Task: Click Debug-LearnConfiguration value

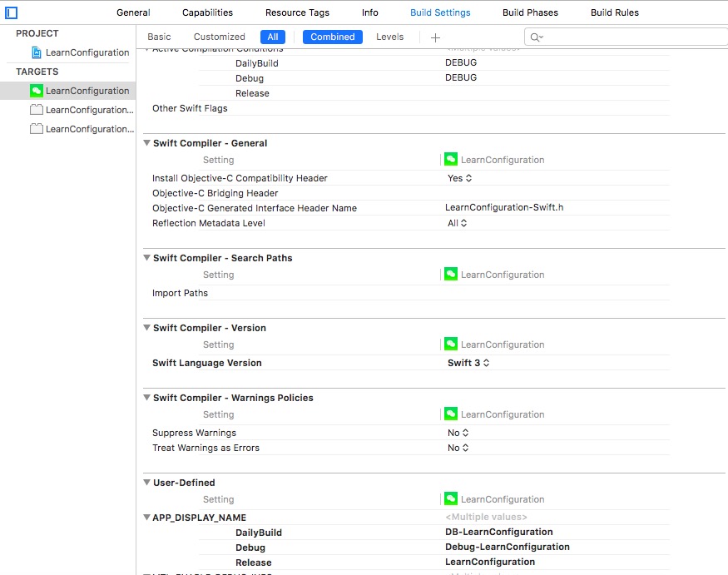Action: coord(507,547)
